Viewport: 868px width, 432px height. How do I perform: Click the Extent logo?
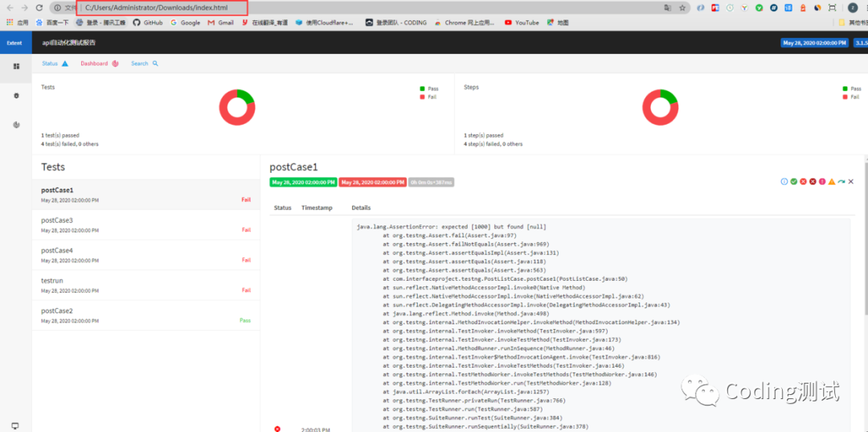coord(14,43)
